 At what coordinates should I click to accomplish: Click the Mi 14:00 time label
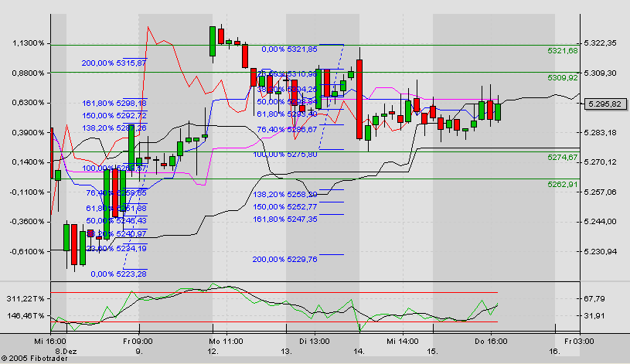pyautogui.click(x=403, y=342)
